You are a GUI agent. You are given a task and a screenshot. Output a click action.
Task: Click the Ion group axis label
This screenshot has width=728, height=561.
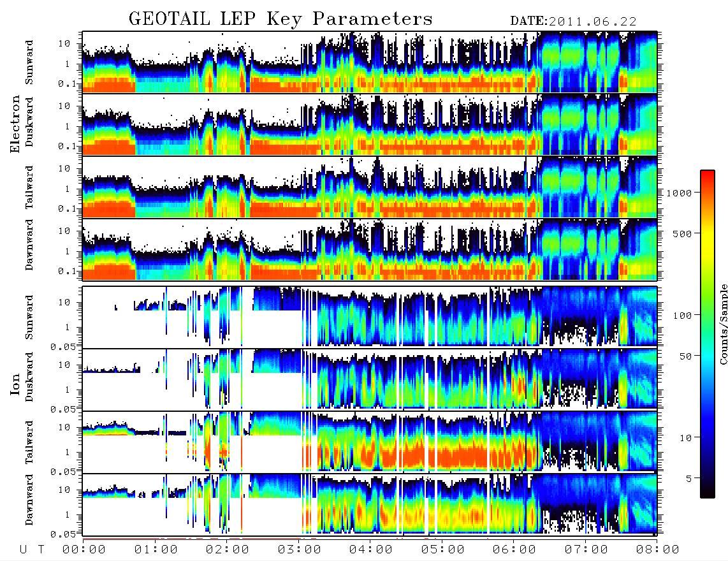coord(15,384)
